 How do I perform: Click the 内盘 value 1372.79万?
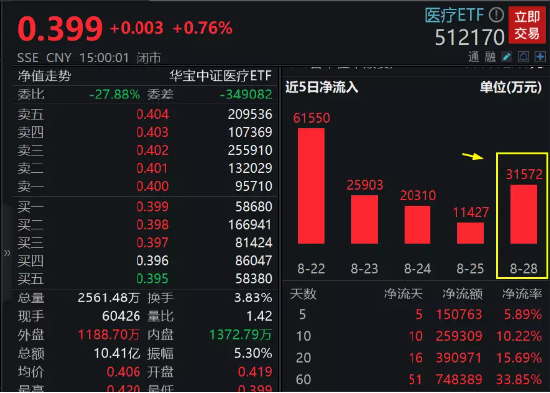pos(241,335)
